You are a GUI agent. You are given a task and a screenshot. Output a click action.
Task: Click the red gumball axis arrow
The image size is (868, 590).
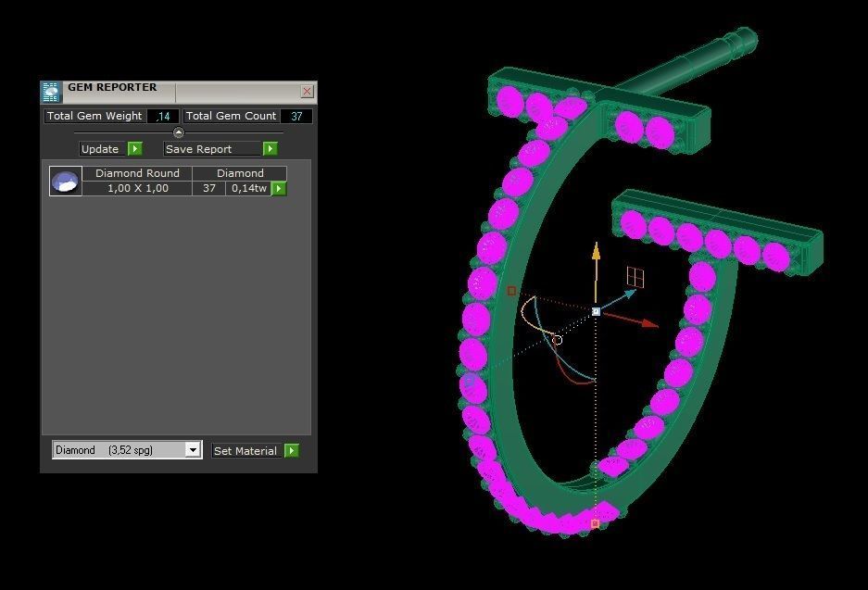[648, 322]
